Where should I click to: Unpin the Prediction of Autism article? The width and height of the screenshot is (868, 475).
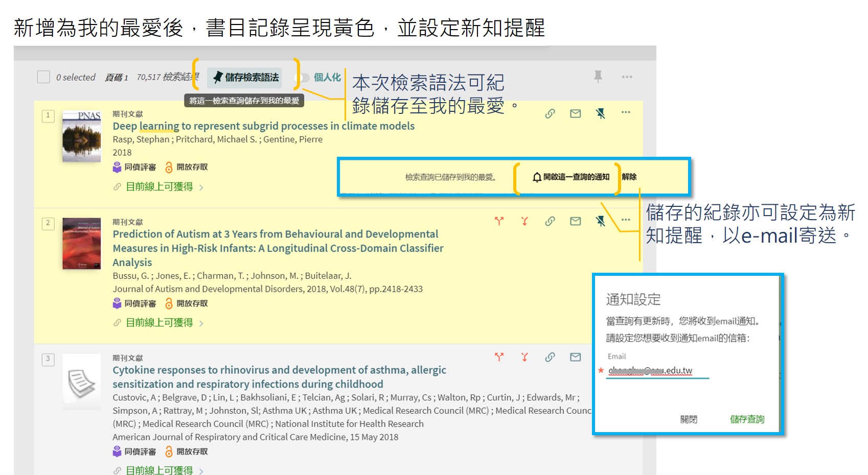[601, 221]
